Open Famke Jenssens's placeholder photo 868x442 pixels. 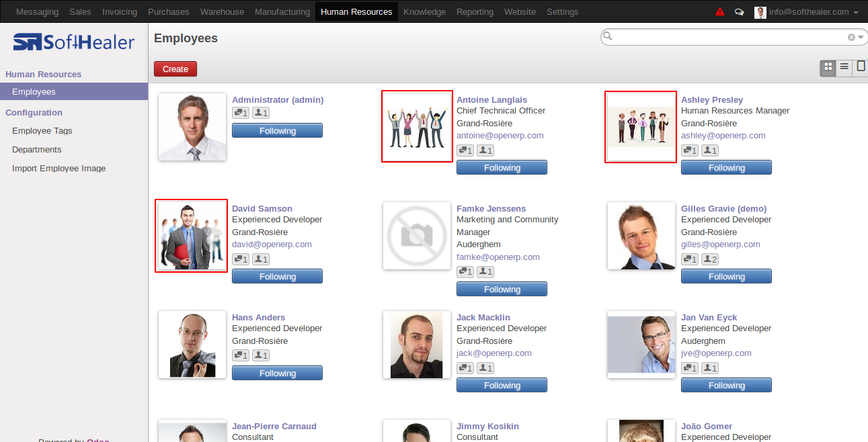[417, 236]
